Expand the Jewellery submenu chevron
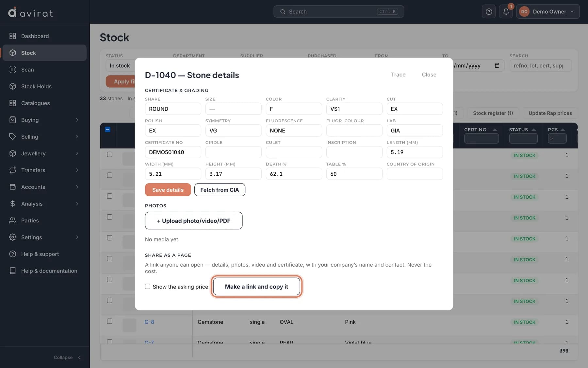588x368 pixels. pyautogui.click(x=77, y=153)
